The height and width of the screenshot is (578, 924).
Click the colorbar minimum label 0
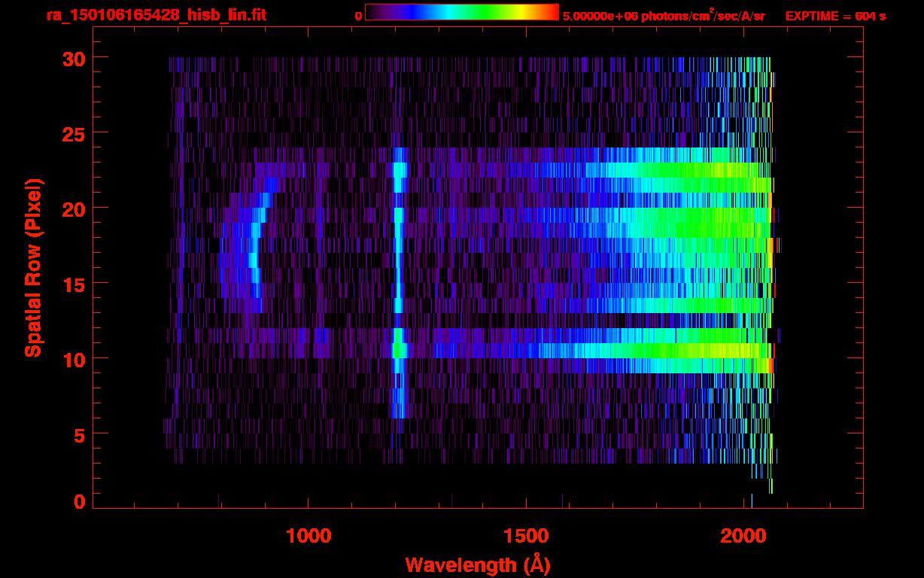pos(358,15)
